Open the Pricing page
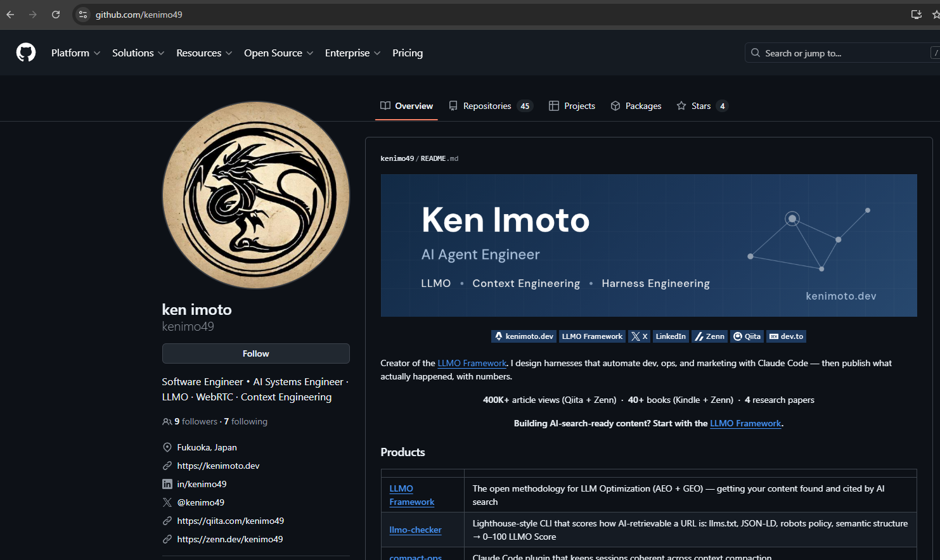Screen dimensions: 940x560 pos(408,53)
